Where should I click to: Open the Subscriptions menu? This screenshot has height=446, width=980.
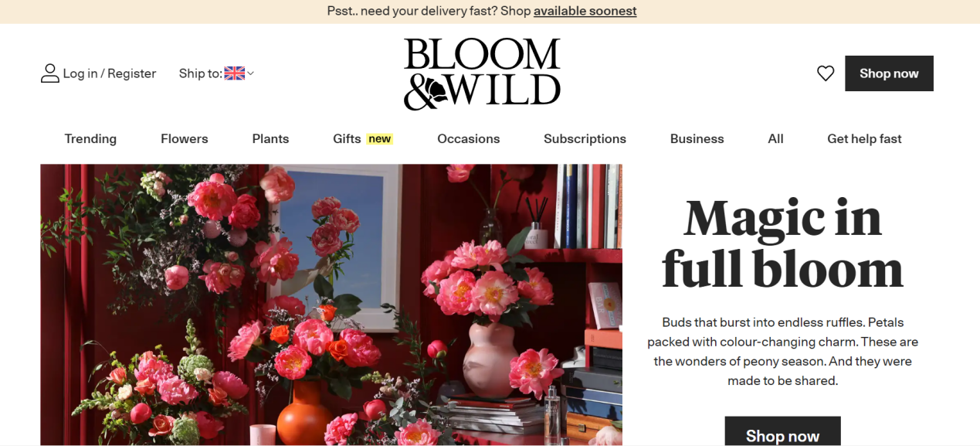coord(585,139)
